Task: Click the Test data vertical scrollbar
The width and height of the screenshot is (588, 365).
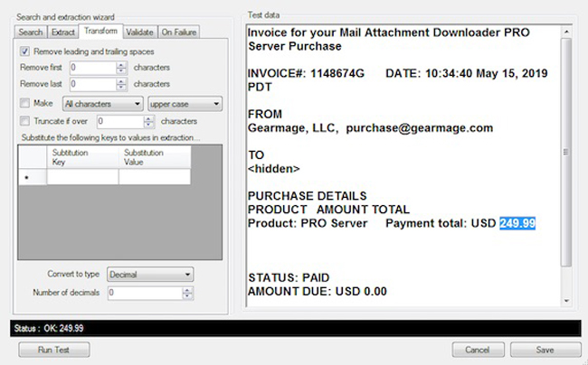Action: (x=566, y=163)
